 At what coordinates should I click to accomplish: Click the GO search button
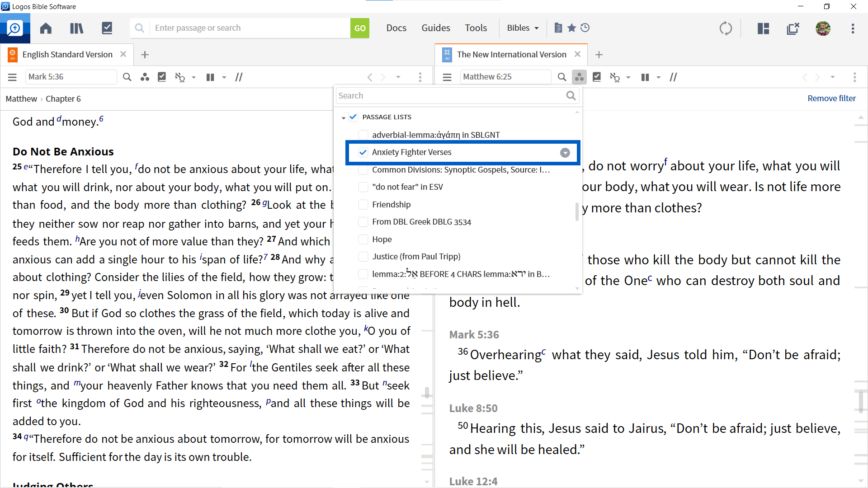tap(359, 28)
